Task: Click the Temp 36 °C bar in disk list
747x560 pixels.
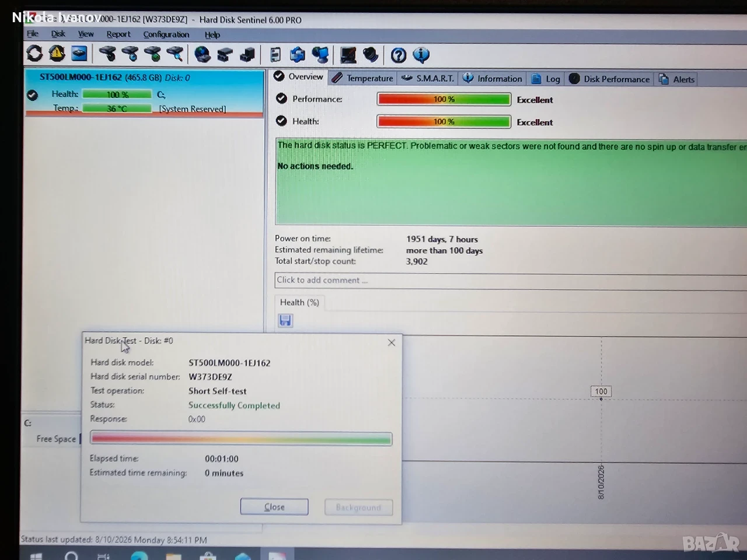Action: point(117,108)
